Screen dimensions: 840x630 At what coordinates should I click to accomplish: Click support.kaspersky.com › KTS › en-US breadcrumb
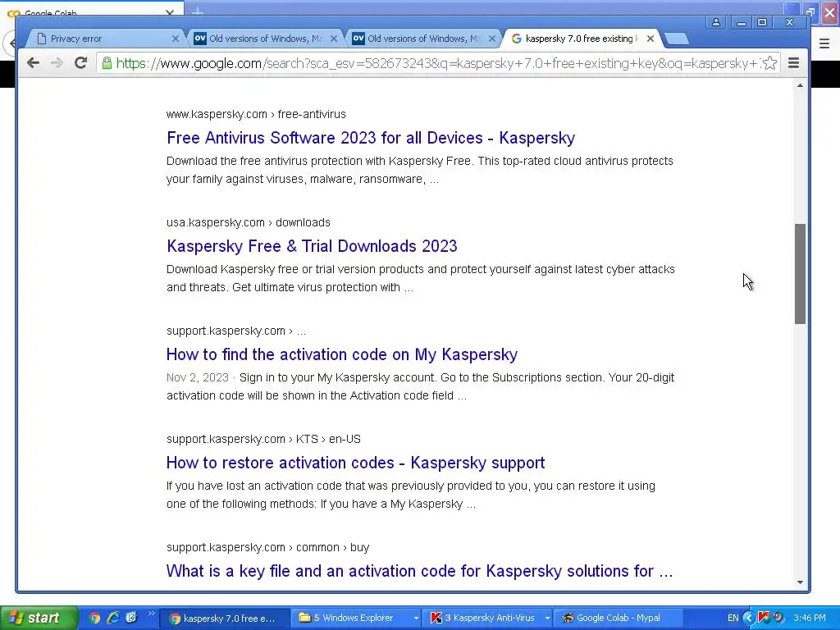click(x=263, y=439)
